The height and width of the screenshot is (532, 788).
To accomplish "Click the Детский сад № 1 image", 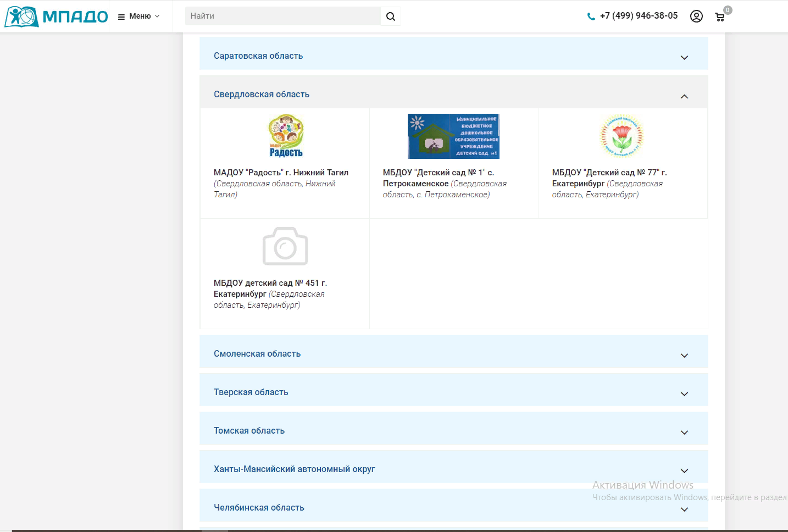I will [453, 136].
